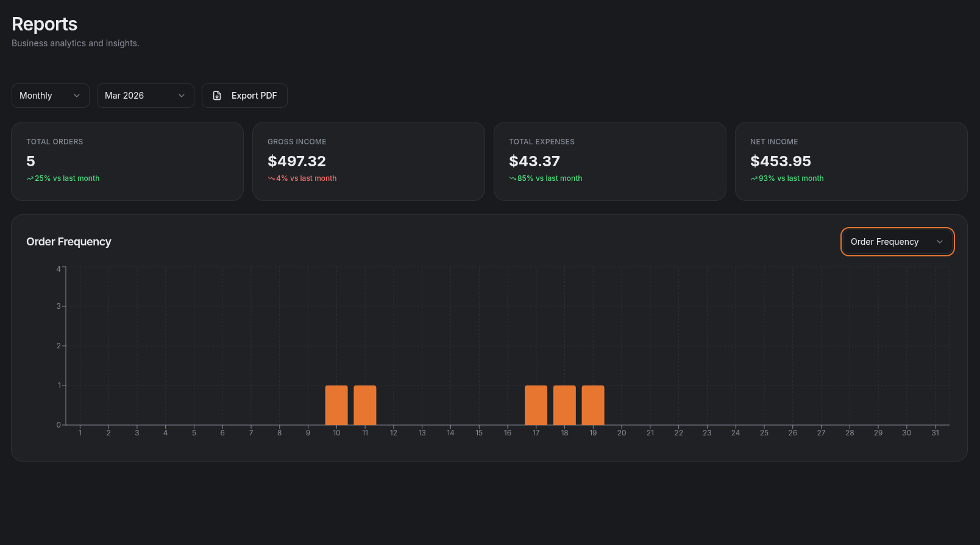Viewport: 980px width, 545px height.
Task: Click the orange bar for day 18
Action: point(564,405)
